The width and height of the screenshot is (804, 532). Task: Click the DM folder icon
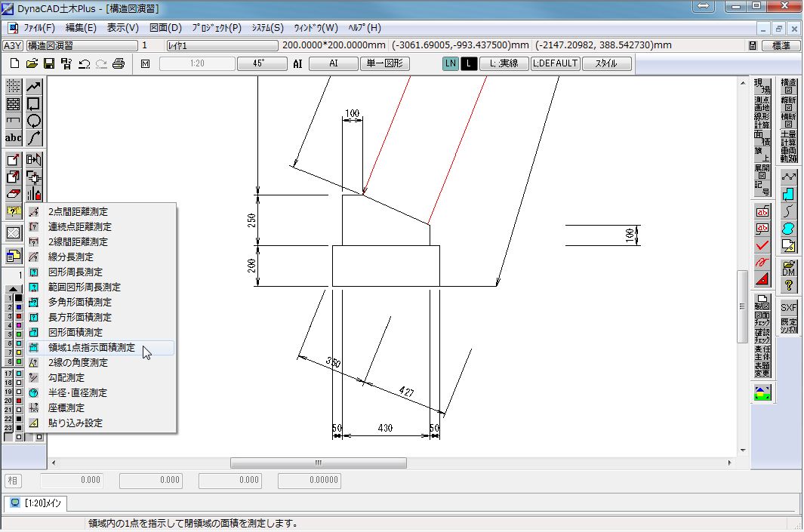(789, 268)
